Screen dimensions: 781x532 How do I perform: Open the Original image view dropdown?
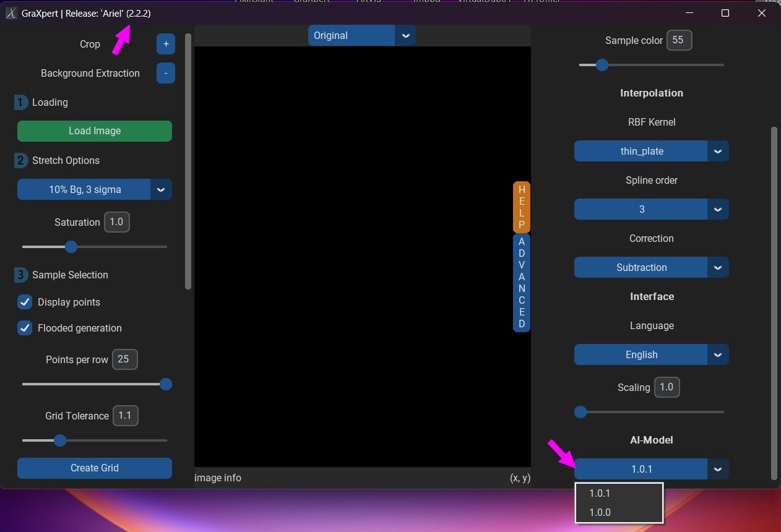coord(362,35)
